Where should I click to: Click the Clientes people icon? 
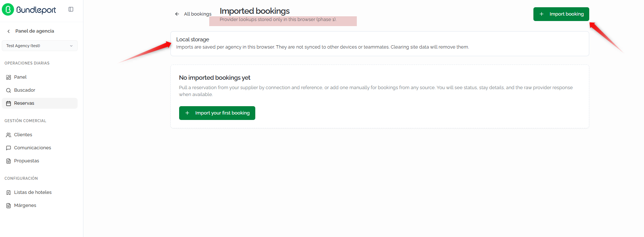(9, 135)
